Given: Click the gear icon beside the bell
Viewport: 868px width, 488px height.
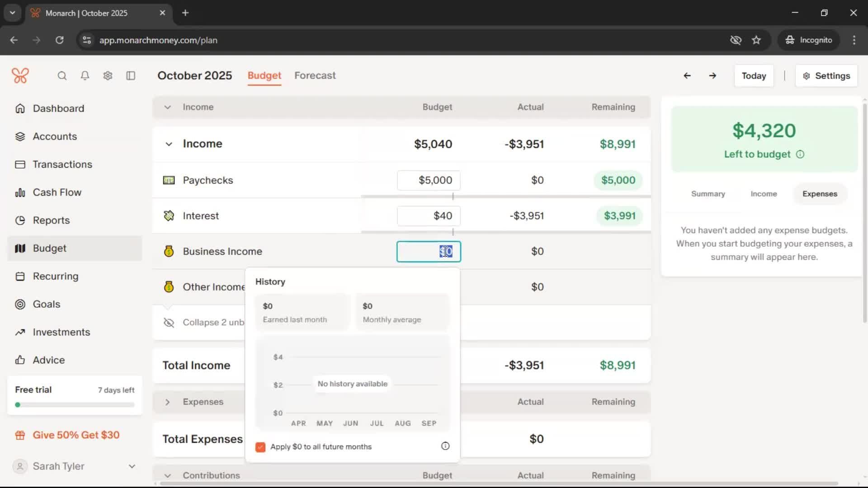Looking at the screenshot, I should pos(108,76).
